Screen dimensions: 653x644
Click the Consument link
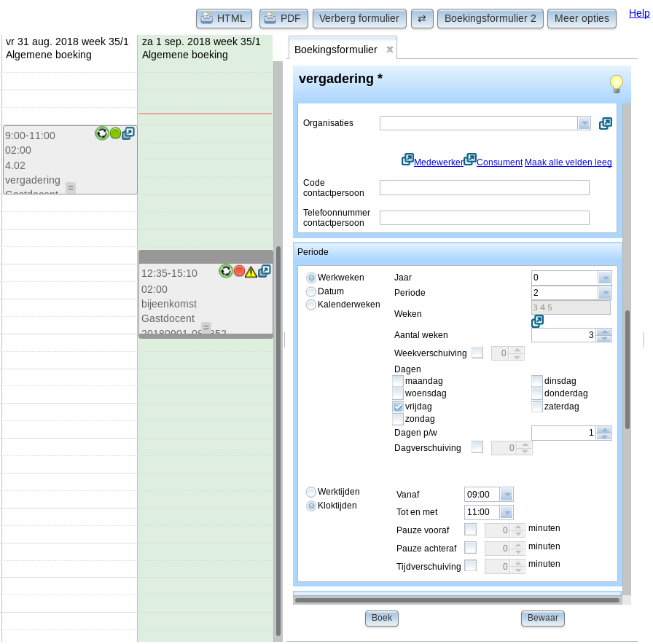tap(499, 162)
